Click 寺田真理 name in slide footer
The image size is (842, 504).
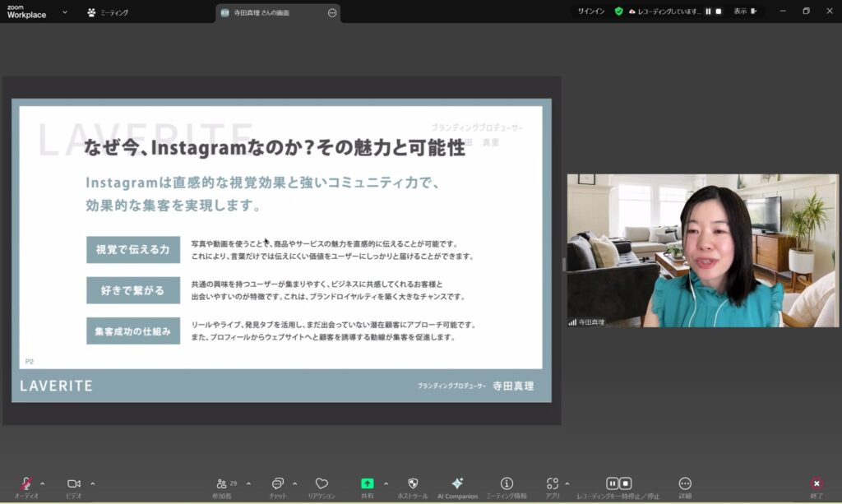click(x=513, y=386)
